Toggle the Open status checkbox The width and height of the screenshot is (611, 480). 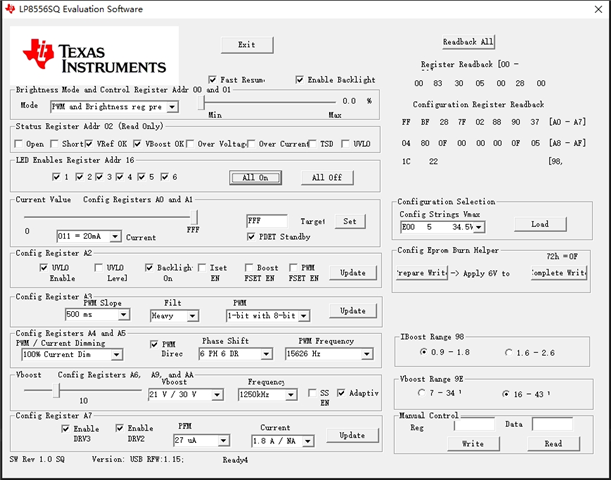[x=18, y=144]
